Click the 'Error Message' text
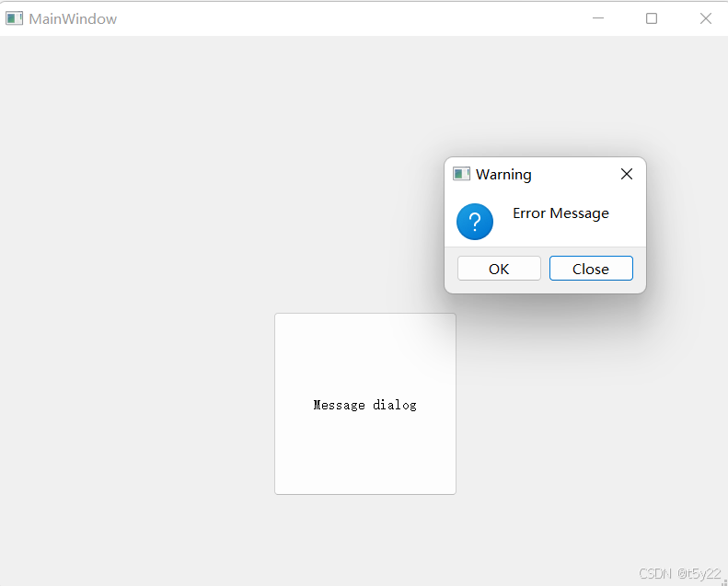Viewport: 728px width, 586px height. click(x=560, y=213)
